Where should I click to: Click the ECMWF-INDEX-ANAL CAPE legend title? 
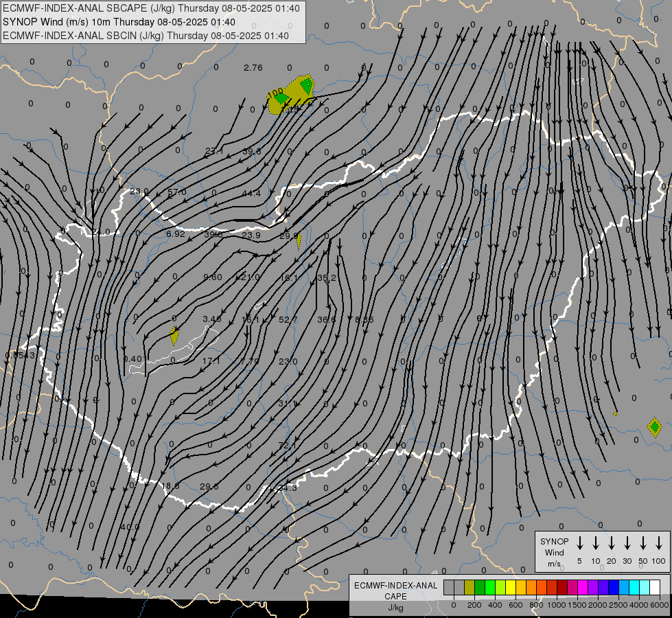(x=395, y=591)
